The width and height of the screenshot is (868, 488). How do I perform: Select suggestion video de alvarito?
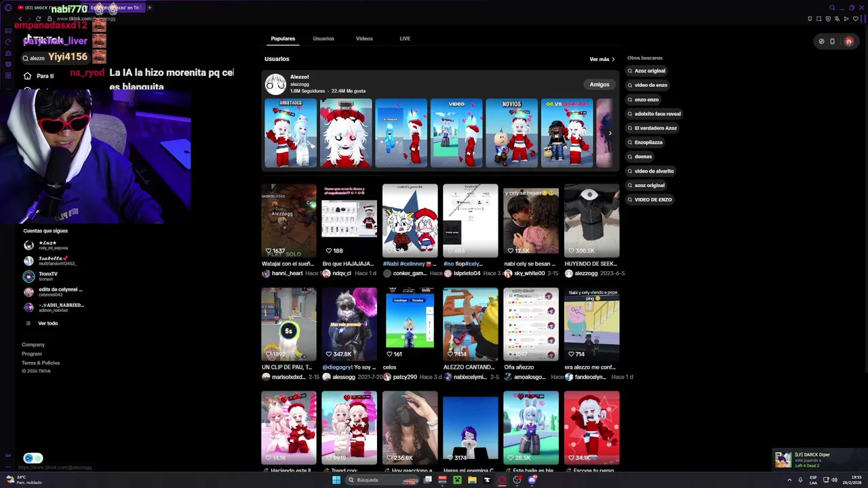click(651, 171)
